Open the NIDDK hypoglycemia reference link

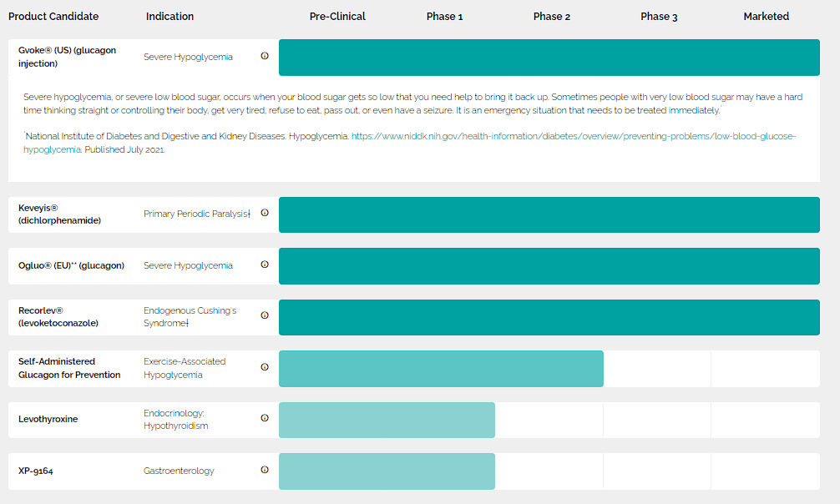[573, 136]
